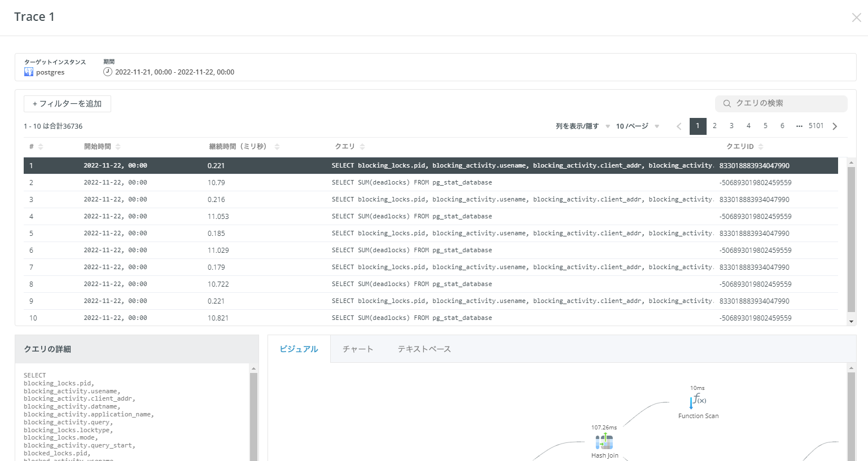The width and height of the screenshot is (868, 461).
Task: Add a filter with フィルターを追加
Action: coord(67,104)
